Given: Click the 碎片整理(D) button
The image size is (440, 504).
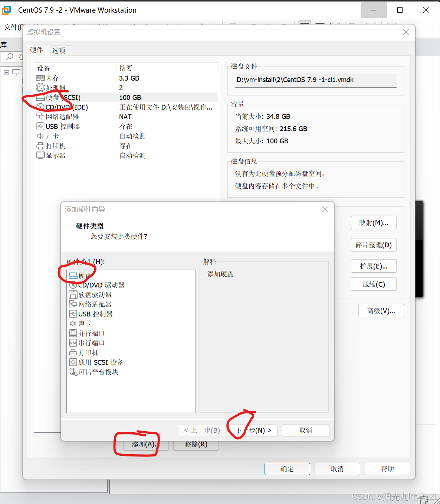Looking at the screenshot, I should [x=374, y=245].
